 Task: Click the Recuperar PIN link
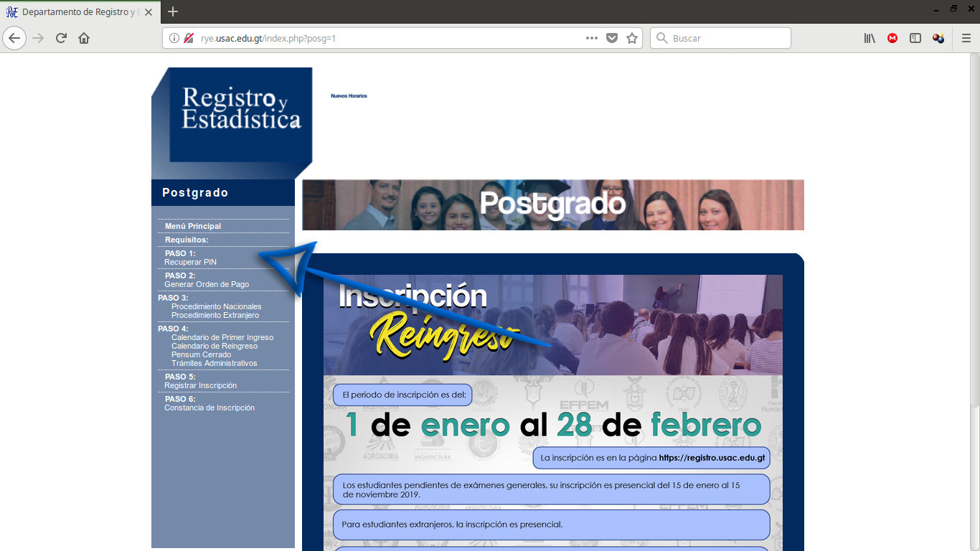(x=190, y=262)
